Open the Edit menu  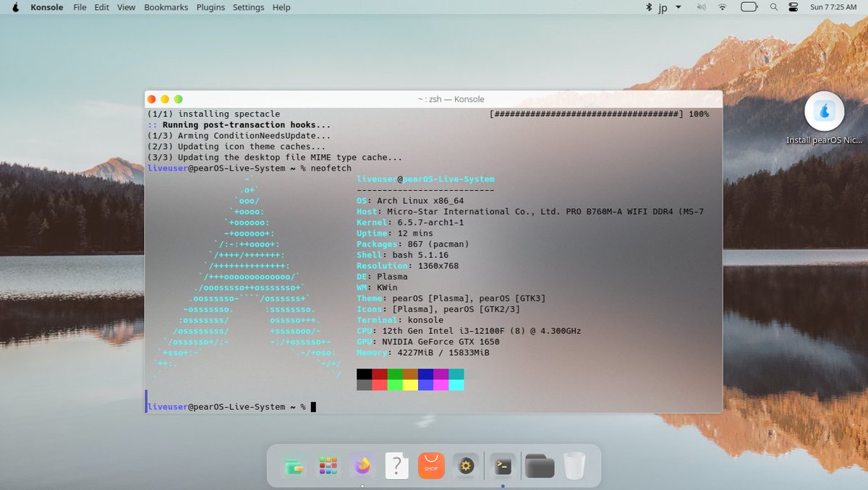[x=102, y=7]
